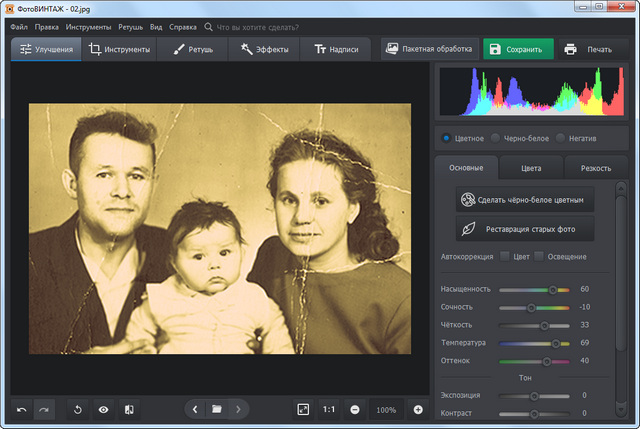Go to previous photo with left chevron

point(196,409)
